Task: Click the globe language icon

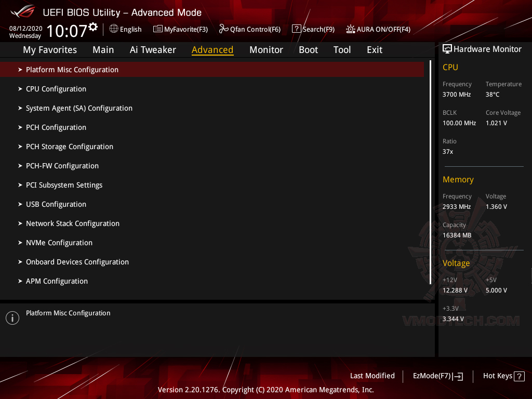Action: point(114,29)
